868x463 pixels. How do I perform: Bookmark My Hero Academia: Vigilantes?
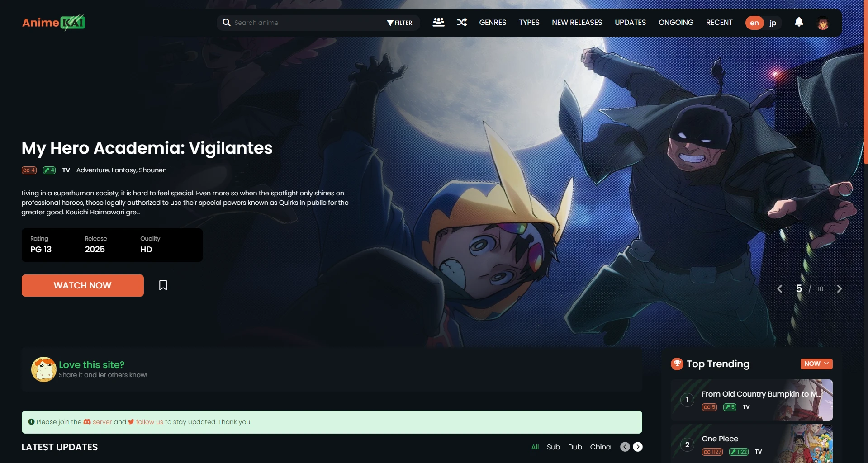point(163,285)
